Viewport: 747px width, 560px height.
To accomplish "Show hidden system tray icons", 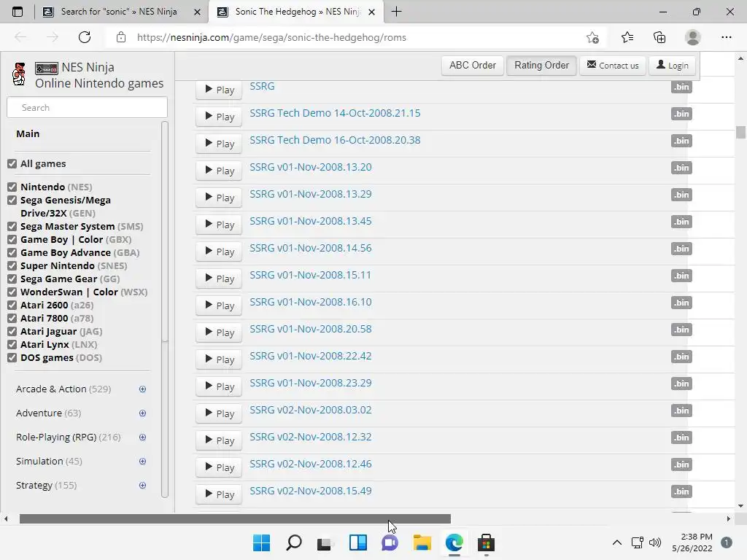I will point(617,542).
